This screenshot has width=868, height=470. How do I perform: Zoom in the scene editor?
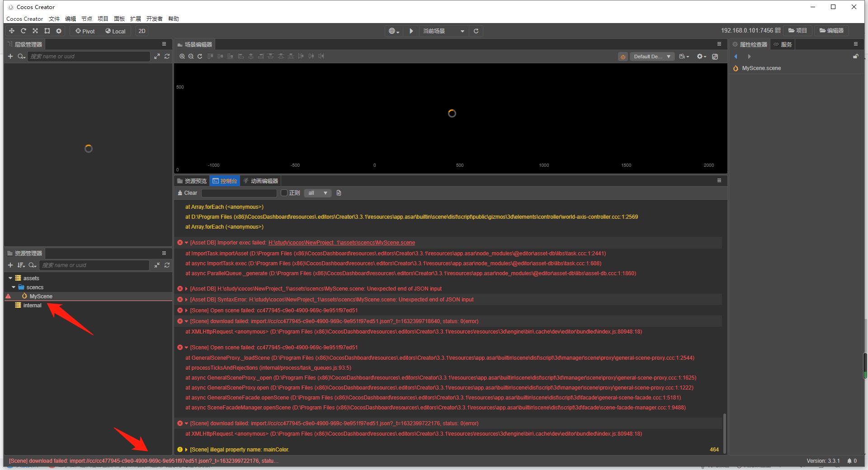click(x=182, y=56)
